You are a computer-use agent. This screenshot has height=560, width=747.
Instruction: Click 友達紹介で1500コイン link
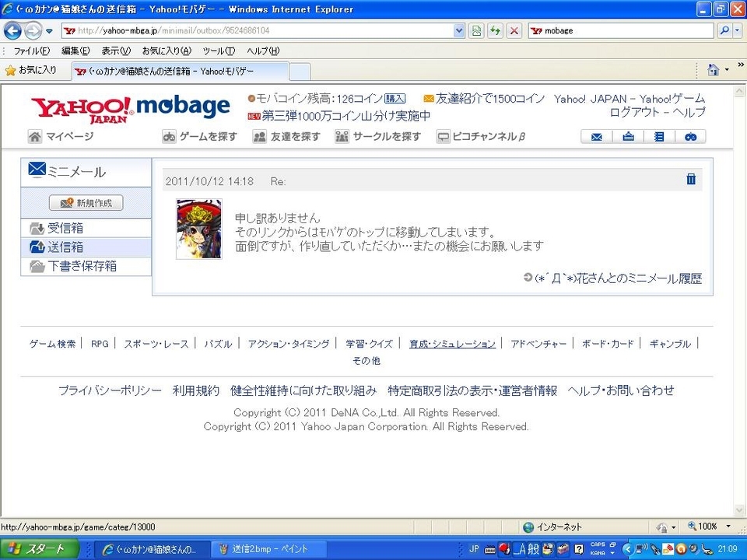(489, 99)
